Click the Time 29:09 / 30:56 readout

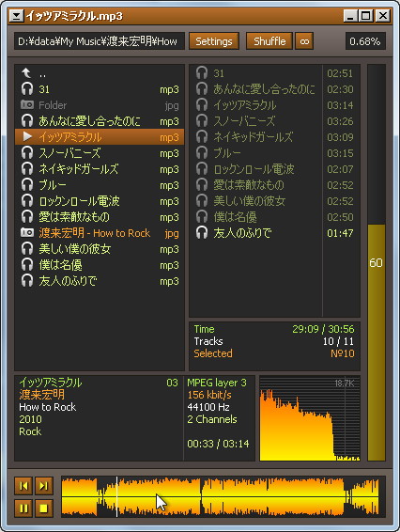(274, 329)
